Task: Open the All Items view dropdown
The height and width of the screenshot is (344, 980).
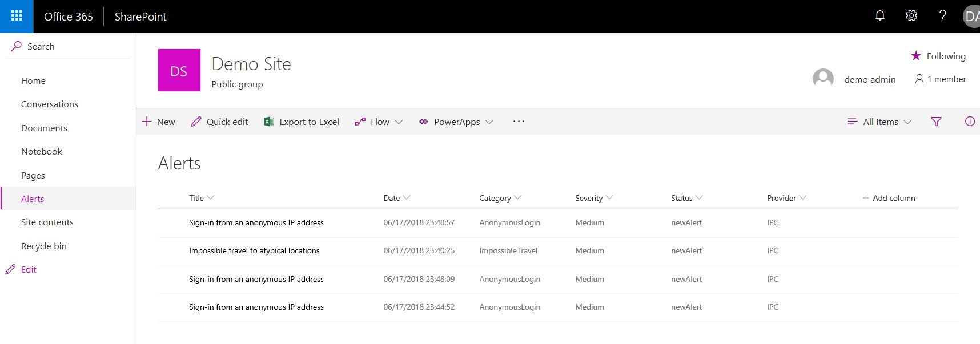Action: point(880,122)
